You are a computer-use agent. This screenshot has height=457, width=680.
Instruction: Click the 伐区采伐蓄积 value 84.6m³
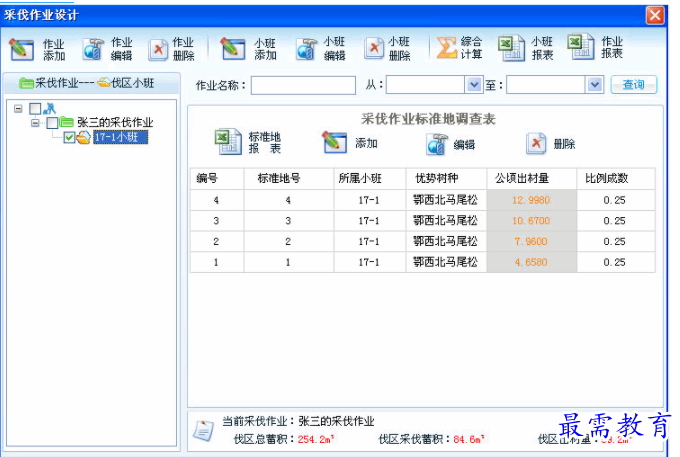pos(469,439)
